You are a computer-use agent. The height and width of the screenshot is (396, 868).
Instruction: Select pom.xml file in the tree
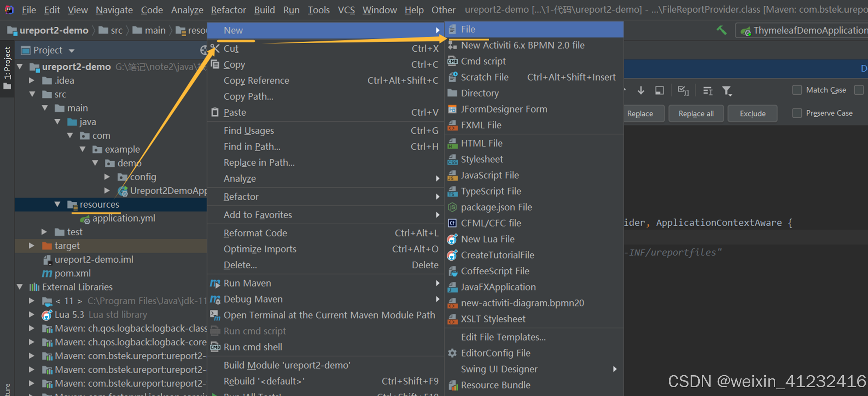tap(72, 273)
